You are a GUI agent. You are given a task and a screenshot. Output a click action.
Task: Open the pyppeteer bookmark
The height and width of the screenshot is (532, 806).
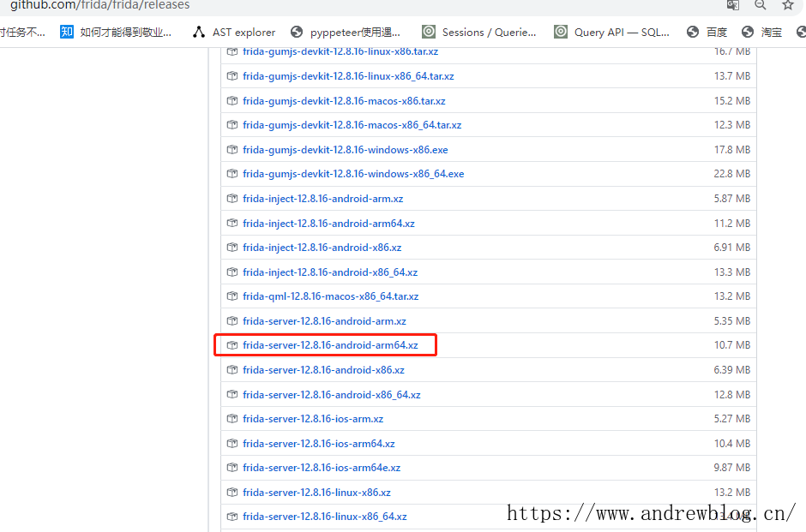346,32
